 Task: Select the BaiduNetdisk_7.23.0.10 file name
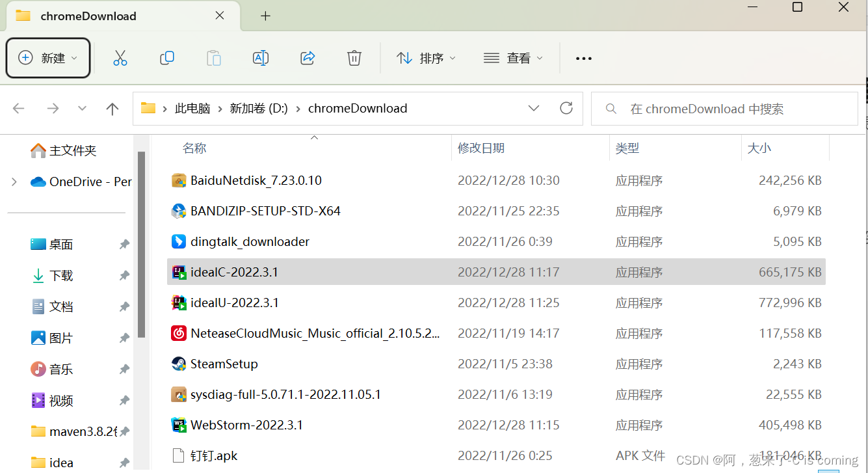[256, 180]
